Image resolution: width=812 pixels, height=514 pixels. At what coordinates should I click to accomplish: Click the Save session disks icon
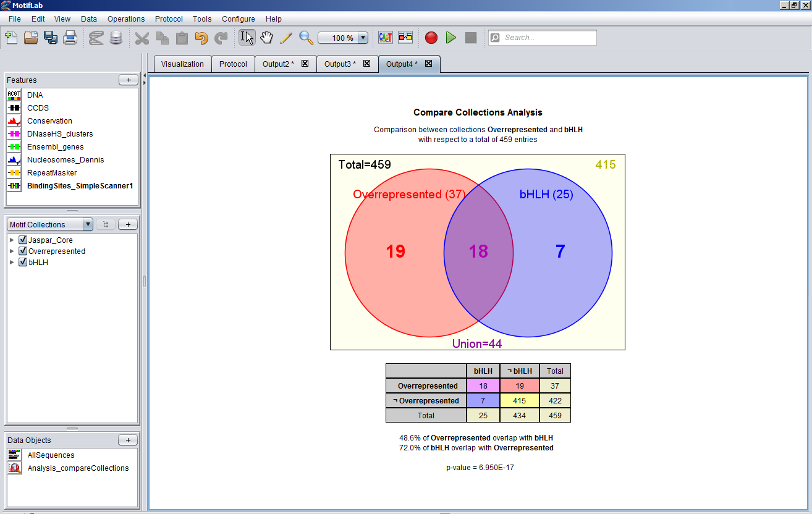pos(51,38)
